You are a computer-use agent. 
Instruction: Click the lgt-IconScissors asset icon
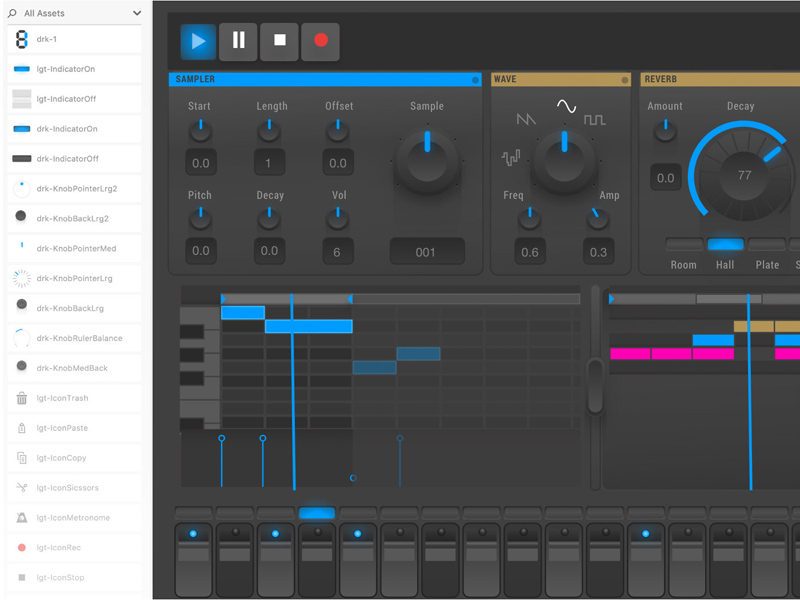click(x=21, y=488)
